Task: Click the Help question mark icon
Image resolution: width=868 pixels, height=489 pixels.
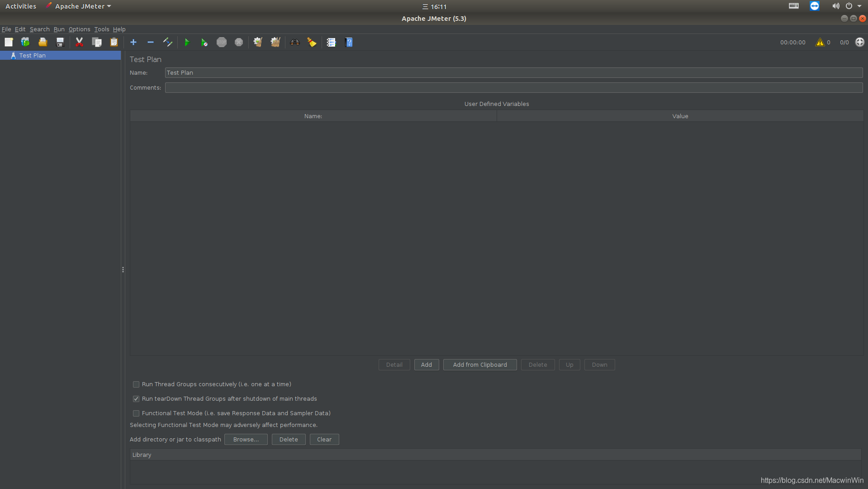Action: click(x=349, y=42)
